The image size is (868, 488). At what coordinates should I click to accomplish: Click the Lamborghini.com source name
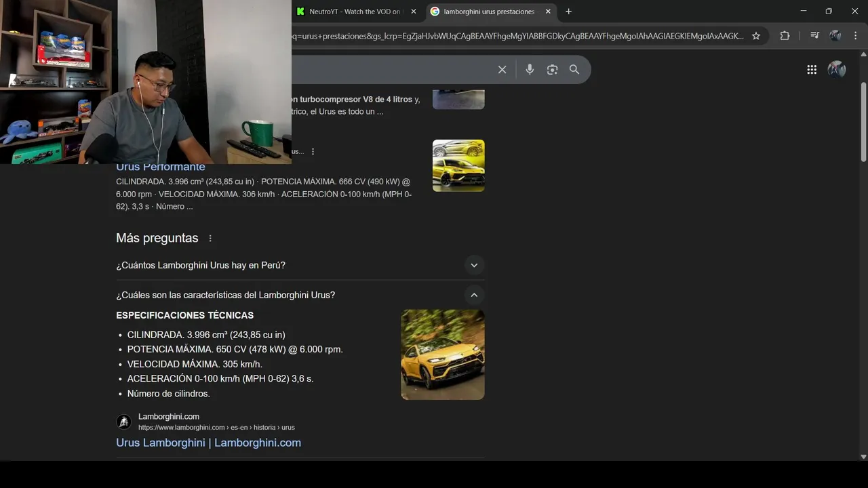169,417
